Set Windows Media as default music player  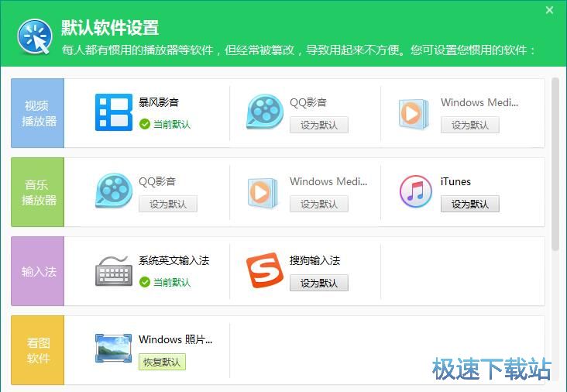pos(319,205)
